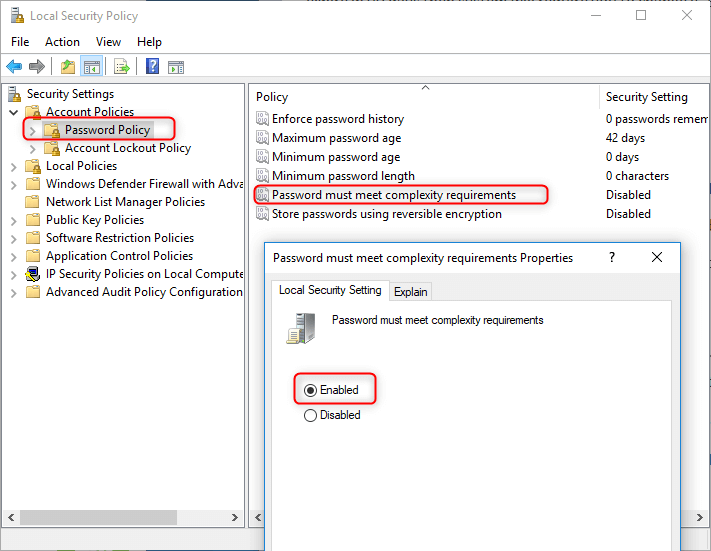Viewport: 711px width, 551px height.
Task: Switch to the Explain tab
Action: (x=410, y=292)
